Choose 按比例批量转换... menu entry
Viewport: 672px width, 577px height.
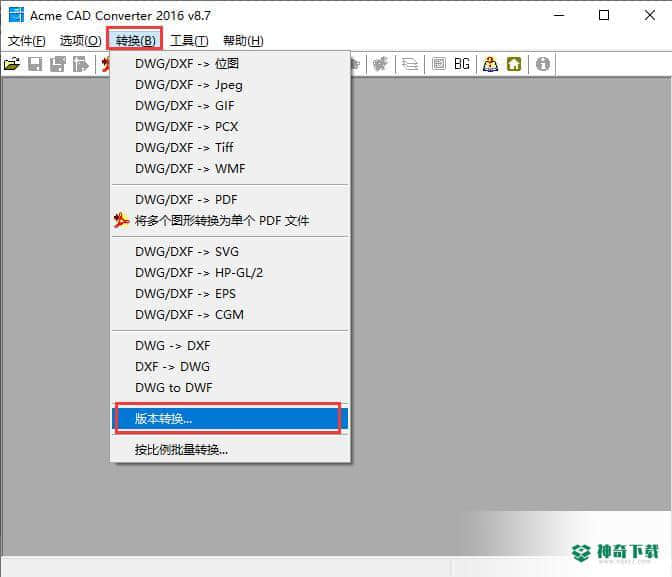pyautogui.click(x=230, y=450)
